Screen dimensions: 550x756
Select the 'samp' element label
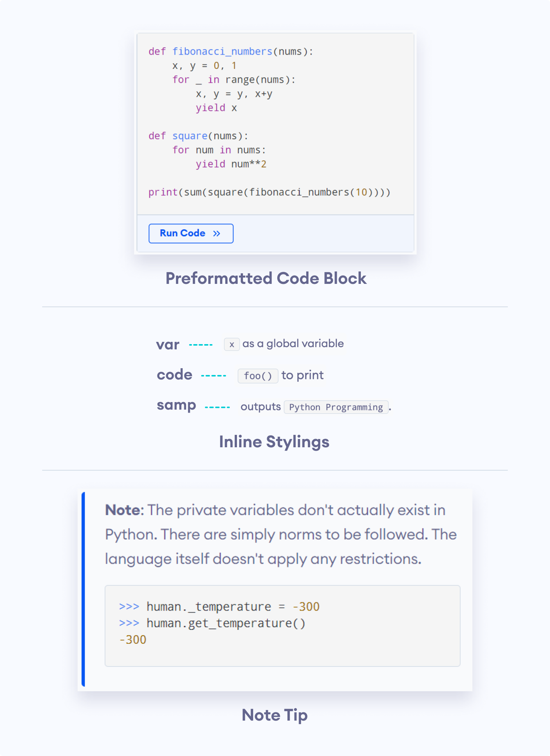tap(176, 405)
